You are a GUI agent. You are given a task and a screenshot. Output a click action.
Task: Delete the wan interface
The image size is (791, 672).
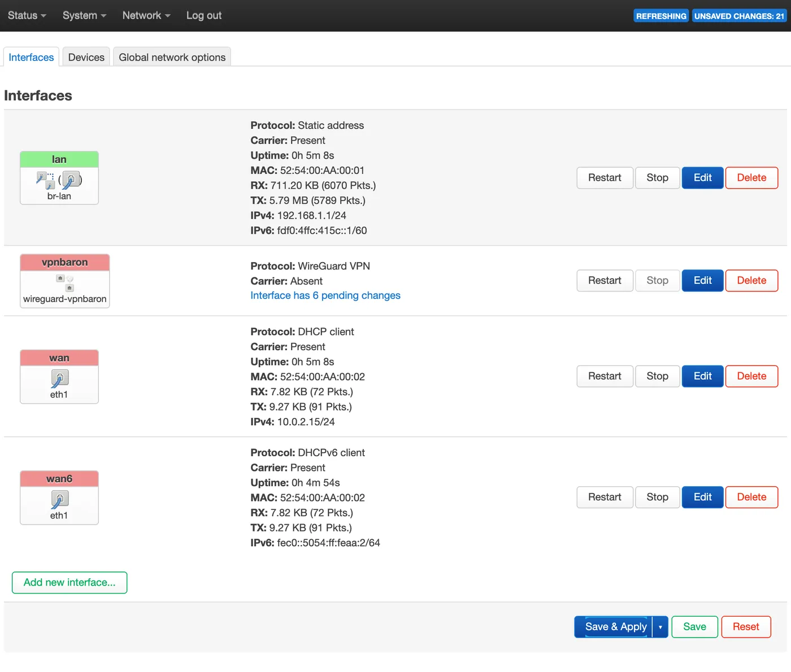tap(752, 376)
